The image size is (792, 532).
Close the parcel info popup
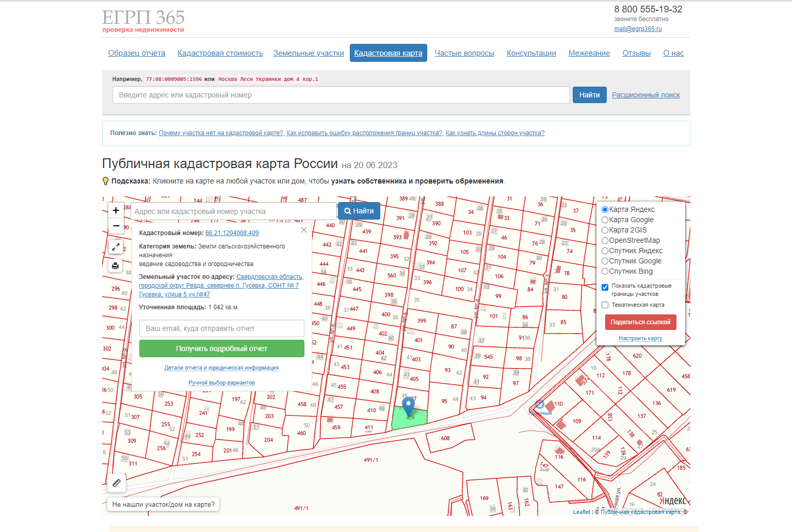[x=304, y=230]
